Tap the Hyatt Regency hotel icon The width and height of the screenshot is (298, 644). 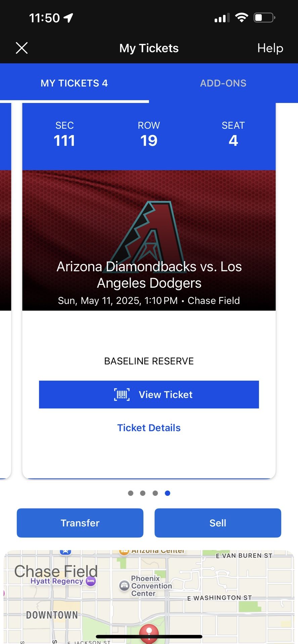click(91, 581)
